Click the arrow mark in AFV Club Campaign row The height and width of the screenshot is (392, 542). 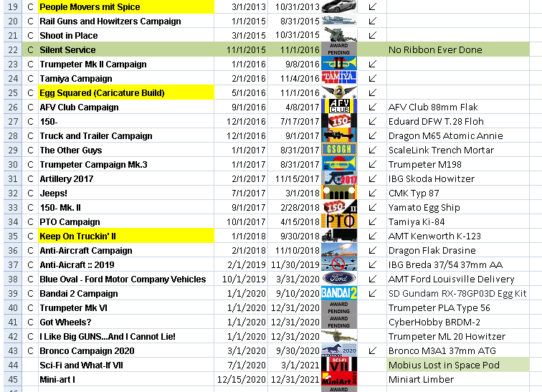coord(372,107)
